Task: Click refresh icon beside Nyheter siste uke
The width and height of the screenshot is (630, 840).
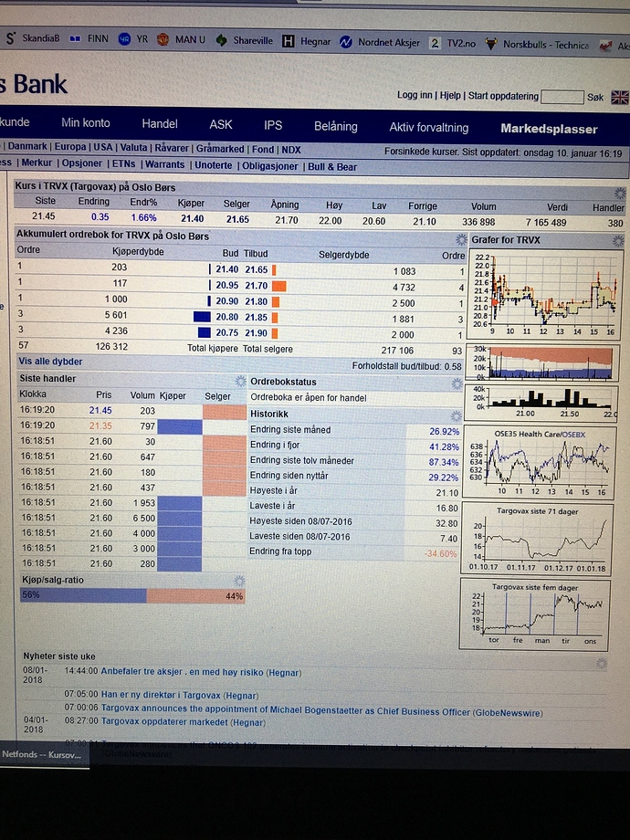Action: click(x=602, y=663)
